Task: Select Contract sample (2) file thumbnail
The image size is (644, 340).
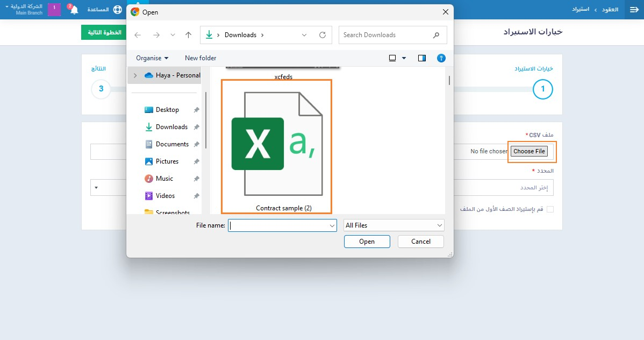Action: [x=276, y=146]
